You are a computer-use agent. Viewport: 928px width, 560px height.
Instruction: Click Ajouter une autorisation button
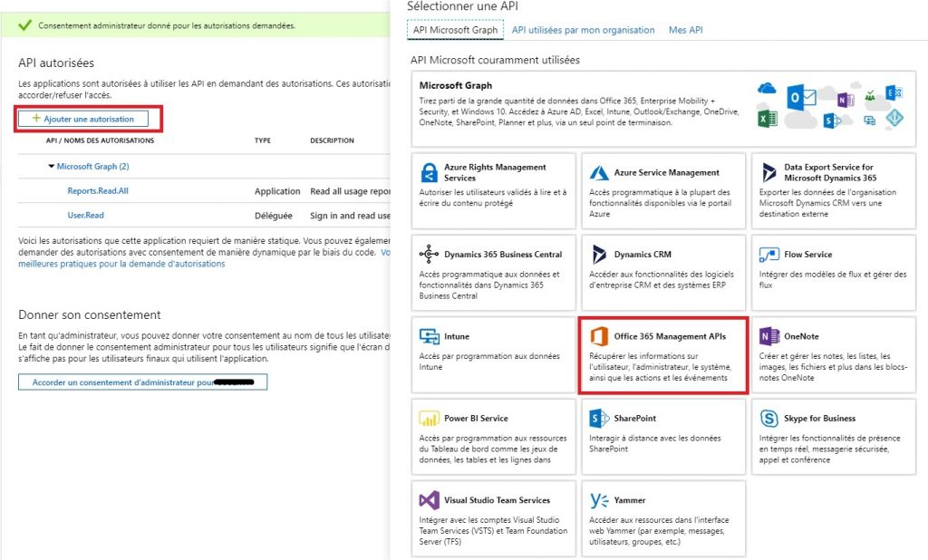tap(82, 119)
